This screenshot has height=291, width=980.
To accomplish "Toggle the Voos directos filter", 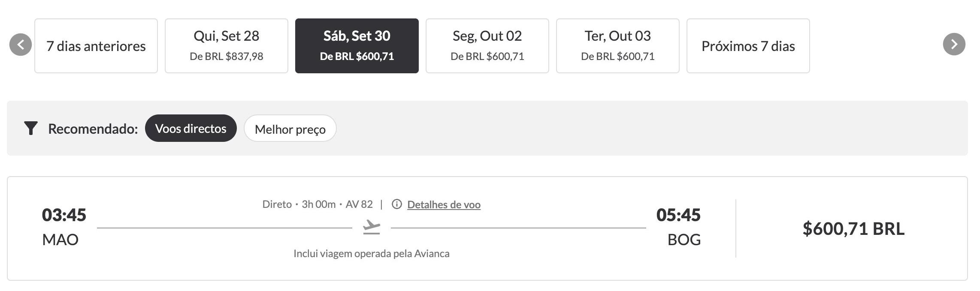I will [191, 128].
